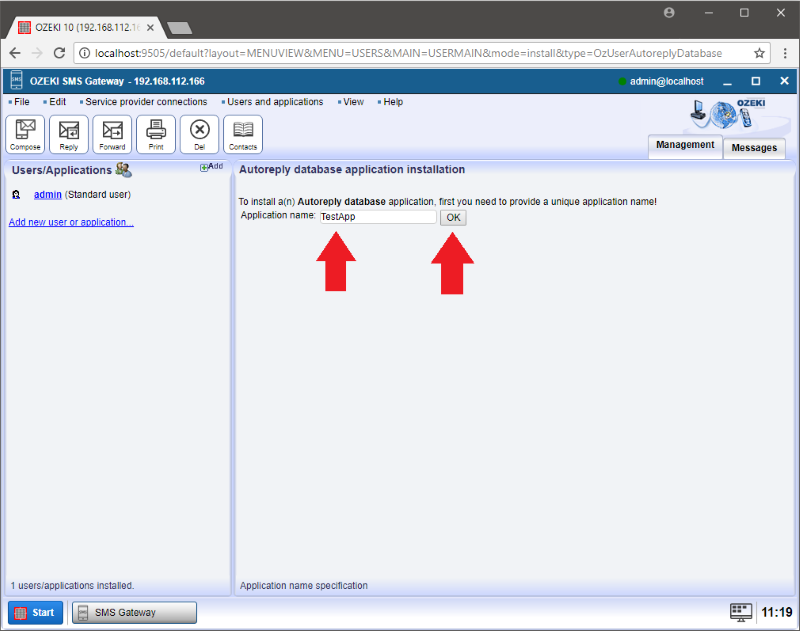This screenshot has width=800, height=631.
Task: Open the Start menu button
Action: tap(36, 612)
